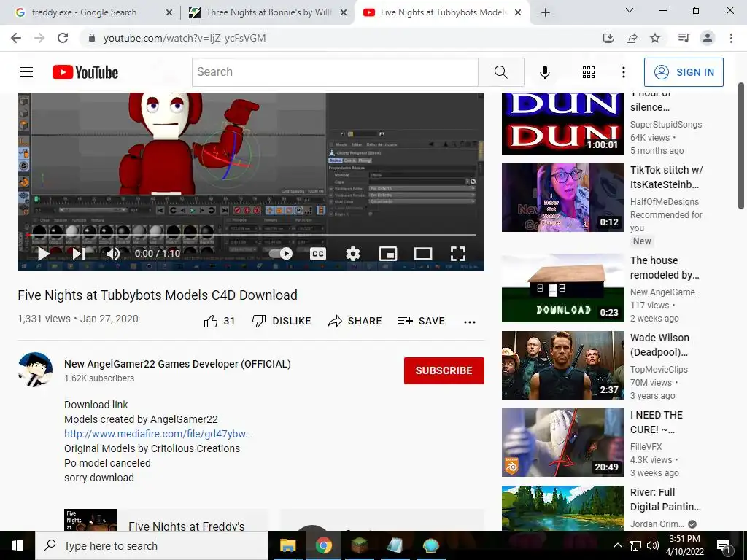Click the install app icon in address bar
Screen dimensions: 747x560
[608, 38]
